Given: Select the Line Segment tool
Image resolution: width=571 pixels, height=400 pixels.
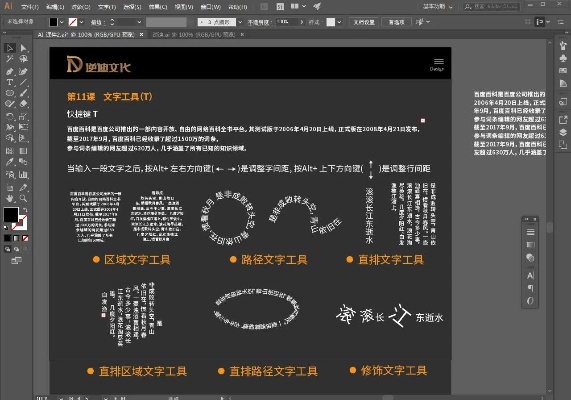Looking at the screenshot, I should 23,82.
